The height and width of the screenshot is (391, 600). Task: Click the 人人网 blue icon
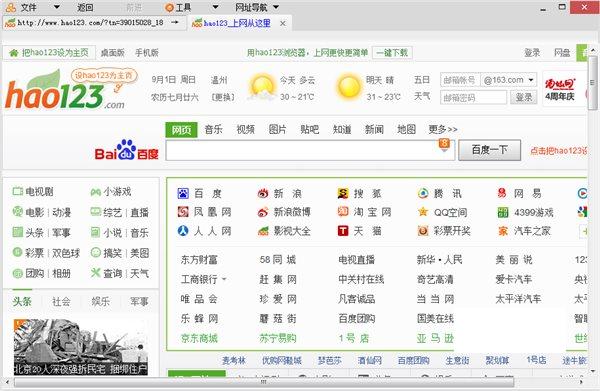pos(183,230)
